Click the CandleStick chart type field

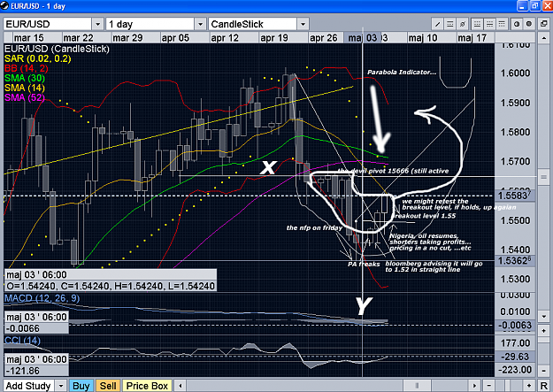252,24
